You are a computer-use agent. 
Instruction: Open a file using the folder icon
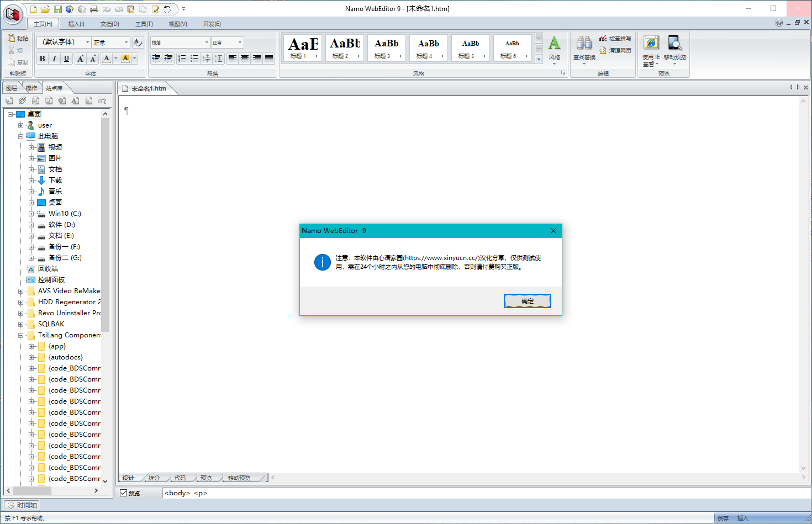pos(45,9)
